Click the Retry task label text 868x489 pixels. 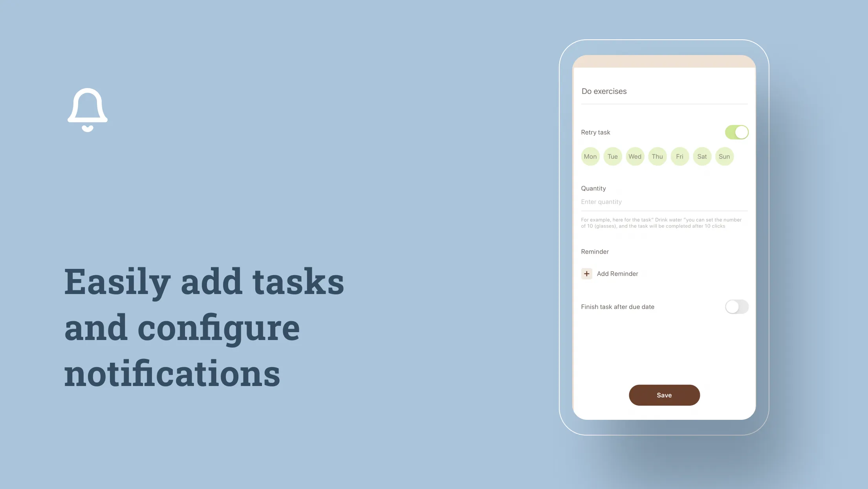[595, 132]
